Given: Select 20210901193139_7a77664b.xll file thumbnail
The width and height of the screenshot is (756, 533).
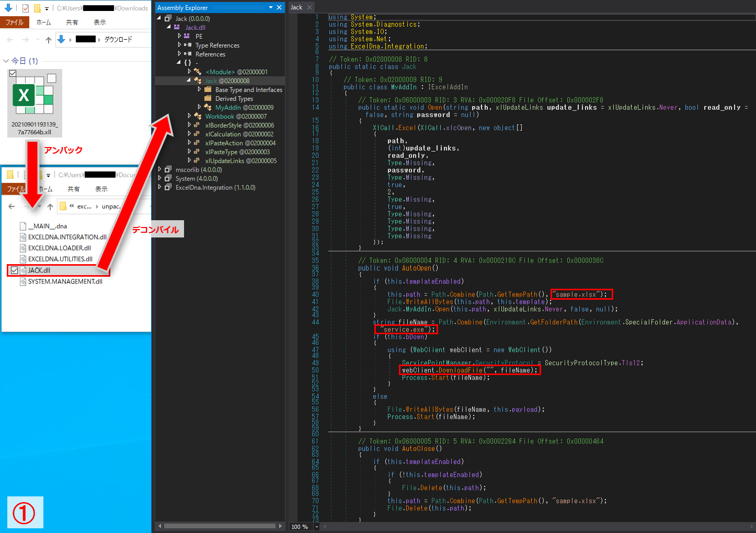Looking at the screenshot, I should (x=35, y=103).
